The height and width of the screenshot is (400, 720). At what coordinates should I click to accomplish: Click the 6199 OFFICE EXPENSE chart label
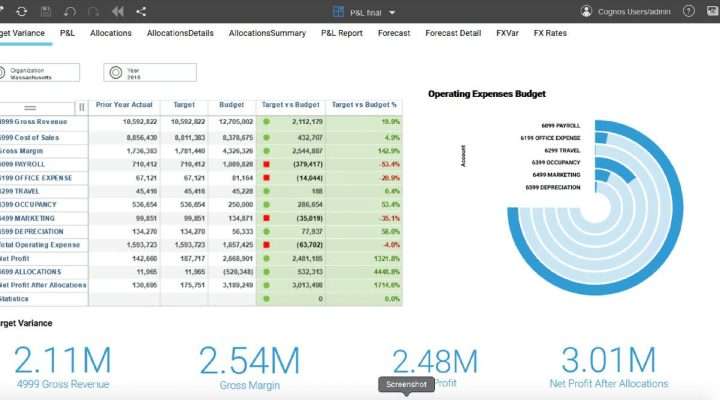tap(550, 138)
